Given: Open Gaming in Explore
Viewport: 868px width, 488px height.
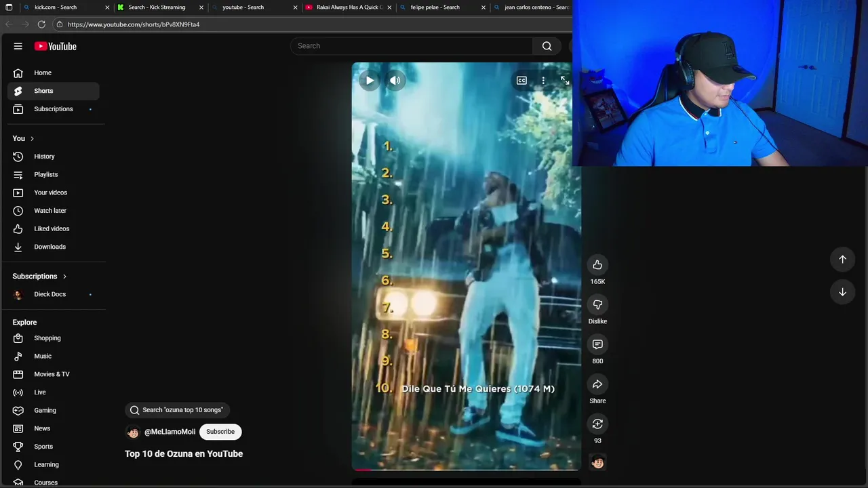Looking at the screenshot, I should tap(54, 410).
